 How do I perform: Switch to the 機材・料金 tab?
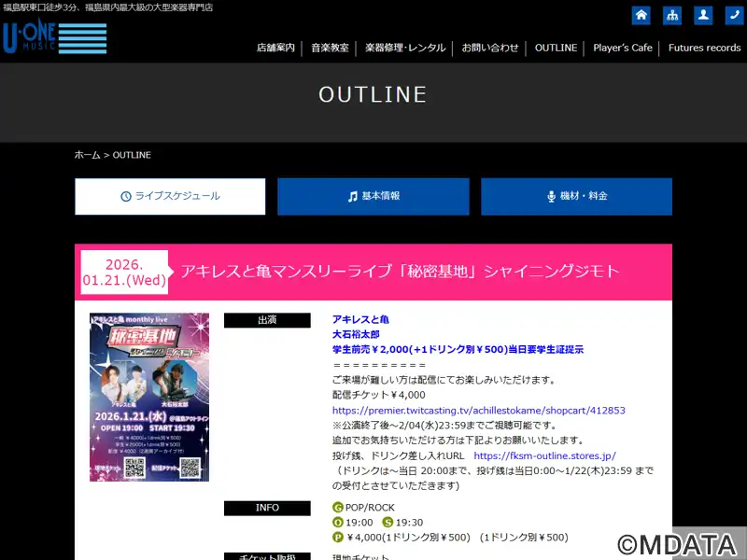(x=576, y=196)
